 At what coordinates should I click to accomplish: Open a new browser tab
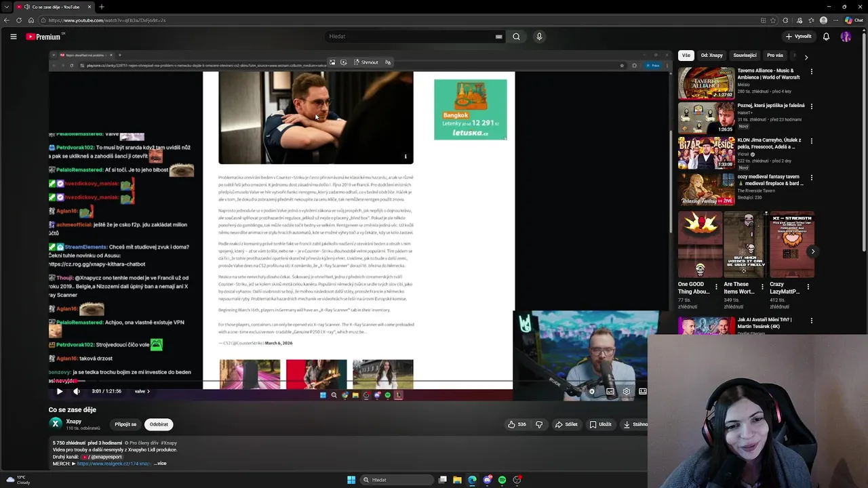pyautogui.click(x=101, y=7)
